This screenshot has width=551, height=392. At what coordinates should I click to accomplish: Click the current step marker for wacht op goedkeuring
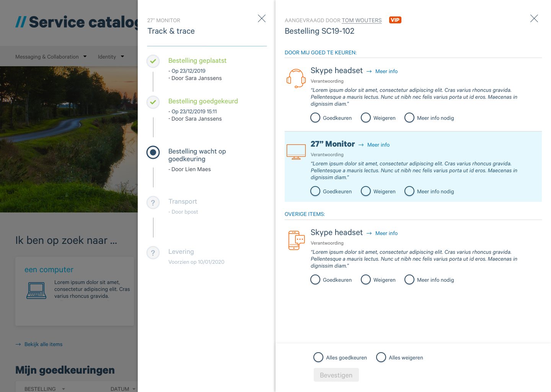click(x=153, y=152)
